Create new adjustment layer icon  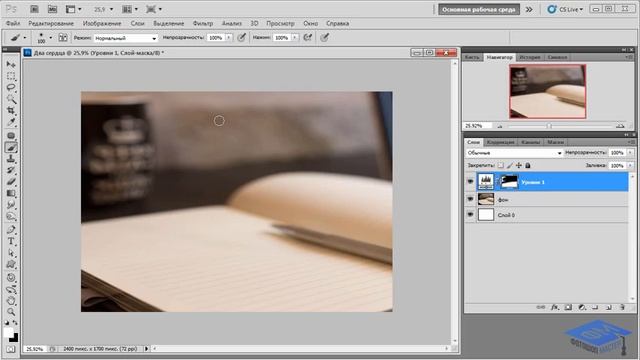tap(582, 307)
